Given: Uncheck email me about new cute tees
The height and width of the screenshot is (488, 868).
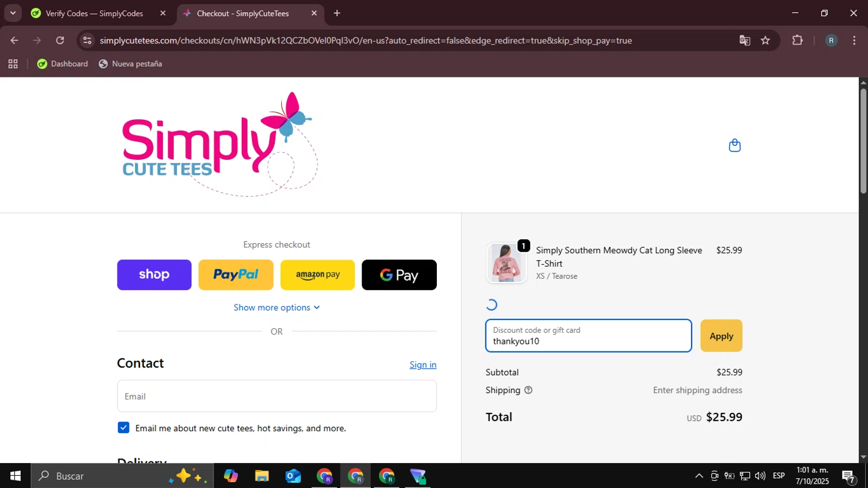Looking at the screenshot, I should [123, 428].
